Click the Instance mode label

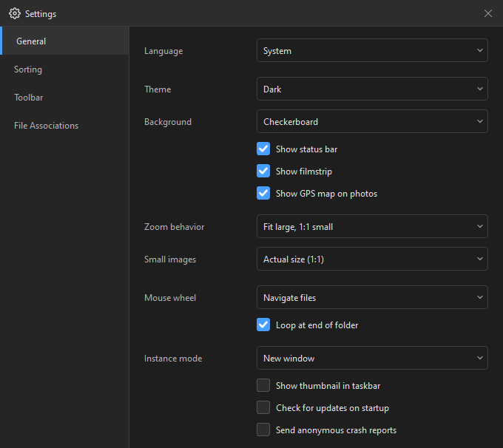click(173, 359)
